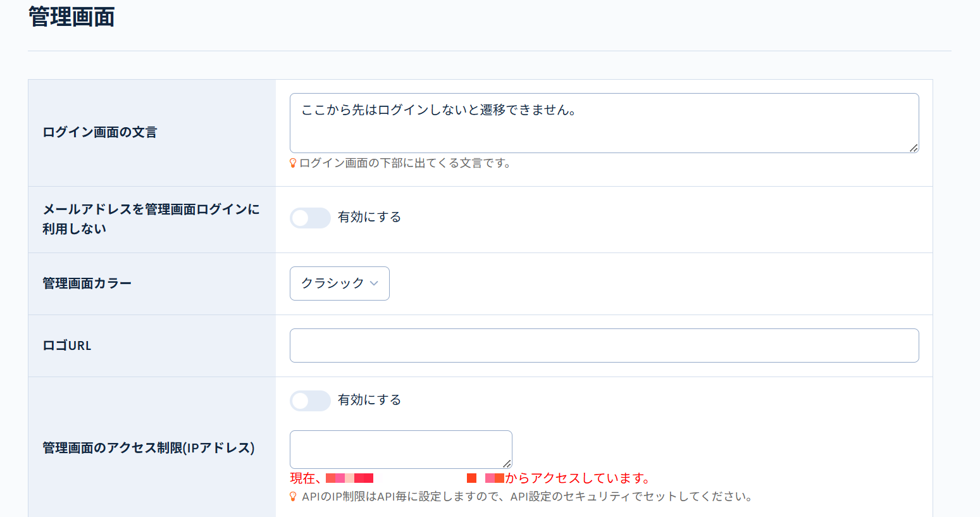Click the toggle knob for access restriction 有効にする
This screenshot has width=980, height=517.
[x=301, y=401]
